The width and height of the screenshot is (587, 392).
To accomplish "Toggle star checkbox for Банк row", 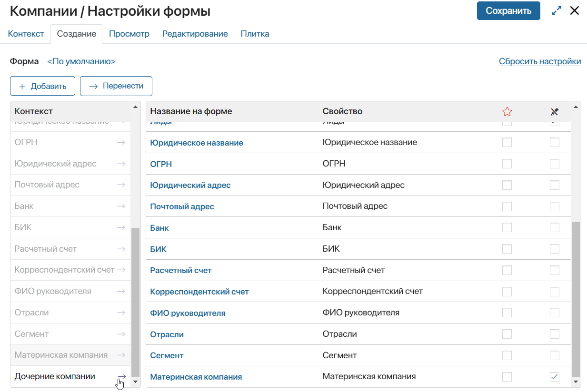I will click(x=507, y=227).
